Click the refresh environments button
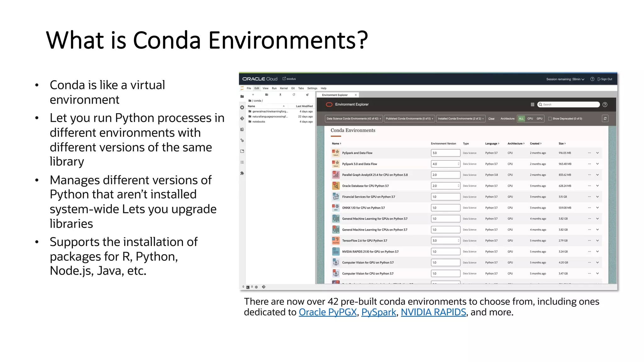This screenshot has height=362, width=644. tap(605, 118)
